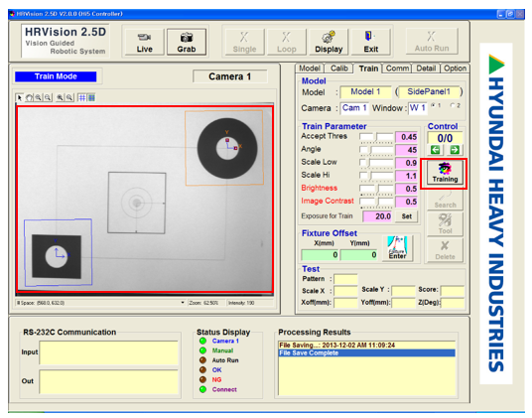This screenshot has width=532, height=418.
Task: Switch to the Calib tab
Action: pos(338,69)
